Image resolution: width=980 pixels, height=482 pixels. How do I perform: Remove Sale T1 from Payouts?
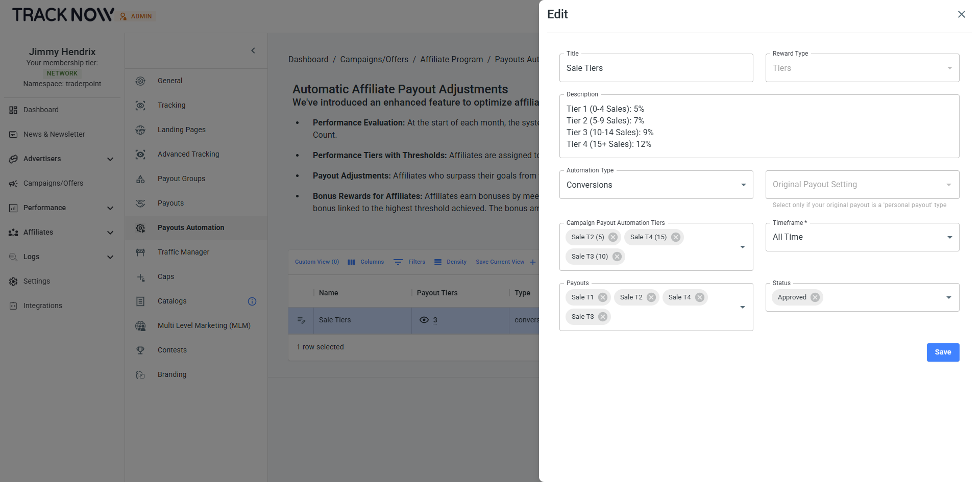[x=603, y=297]
